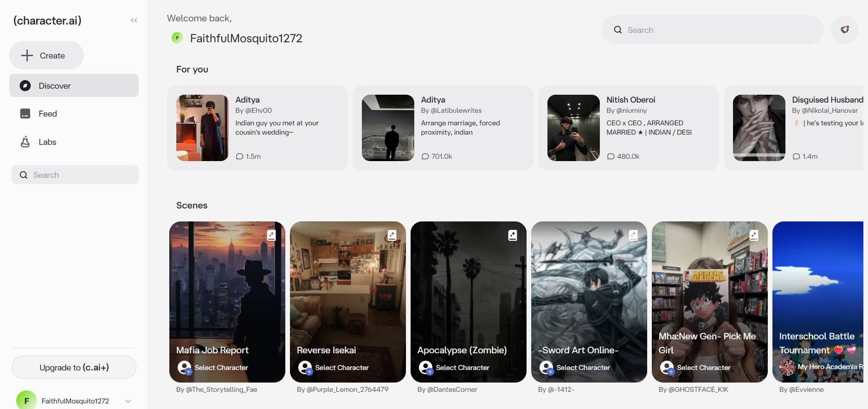Click Select Character on Reverse Isekai
The height and width of the screenshot is (409, 868).
point(342,368)
